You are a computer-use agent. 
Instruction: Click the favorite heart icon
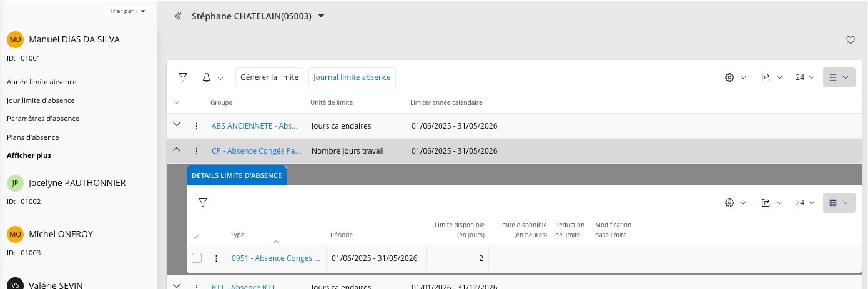point(850,40)
